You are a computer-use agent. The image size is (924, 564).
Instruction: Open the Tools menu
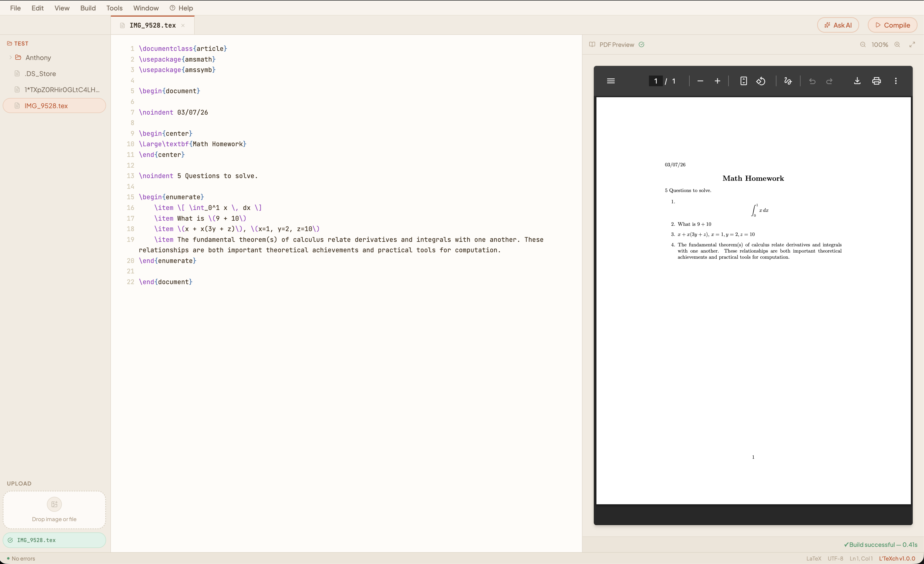pos(114,8)
